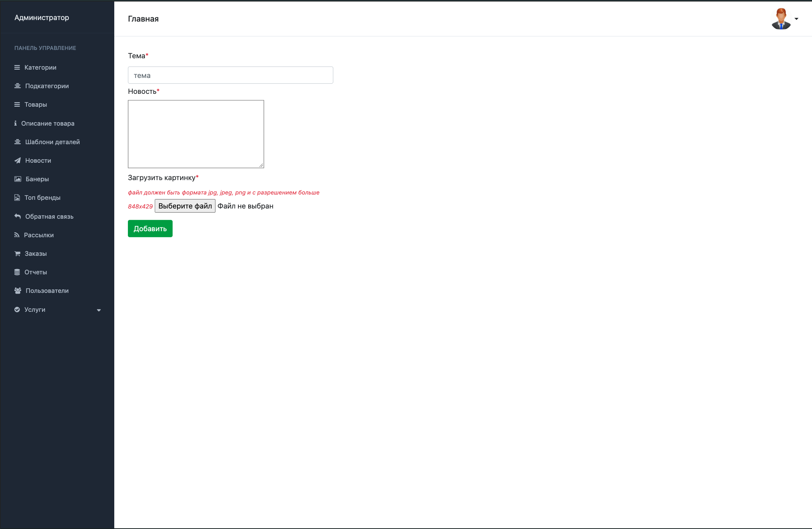Screen dimensions: 812x529
Task: Click the Выберите файл button
Action: click(185, 206)
